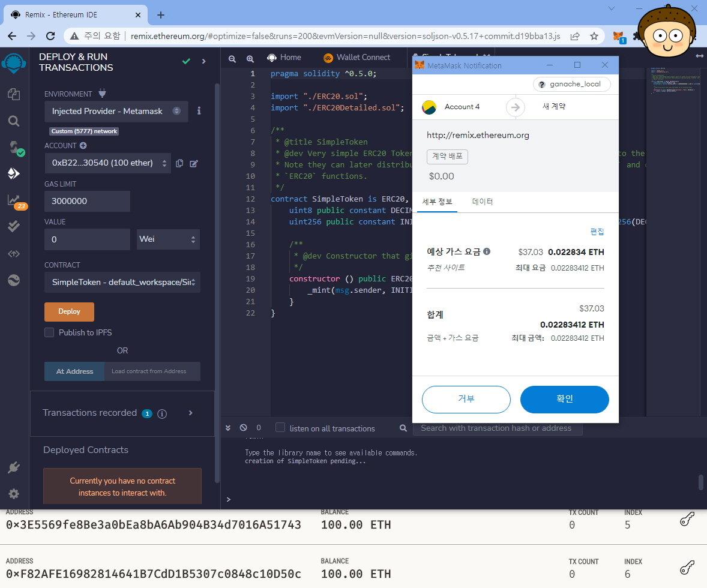Click the Account 4 avatar in MetaMask
The height and width of the screenshot is (588, 707).
[x=429, y=107]
